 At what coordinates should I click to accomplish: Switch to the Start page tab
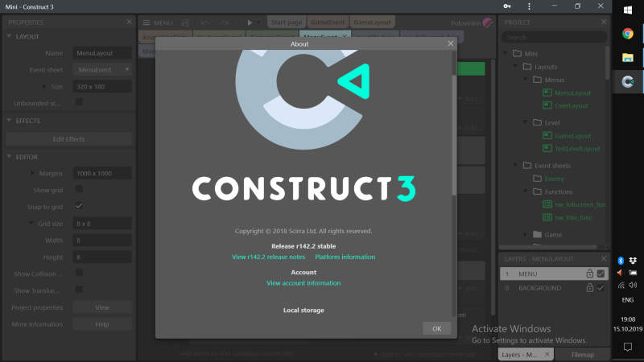click(287, 23)
